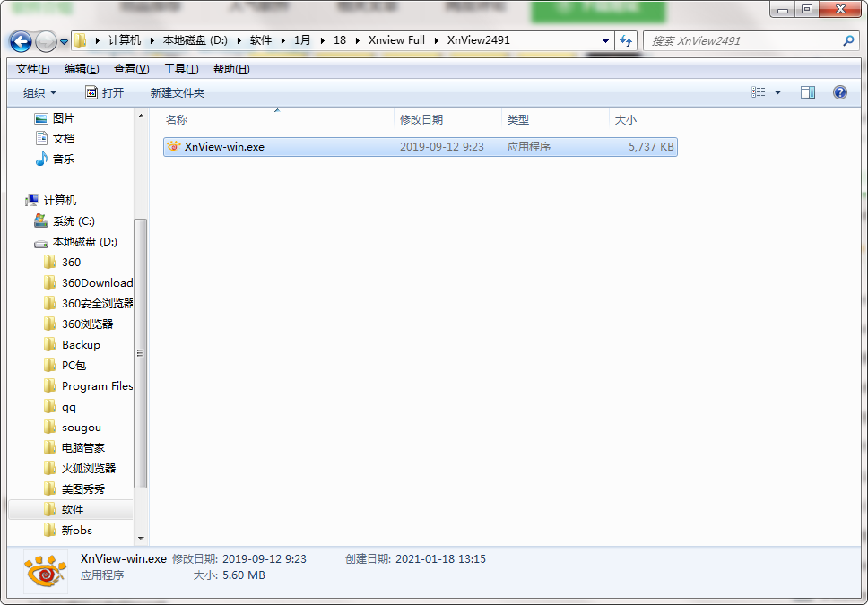Select 音乐 library in sidebar
Image resolution: width=868 pixels, height=605 pixels.
click(x=54, y=159)
